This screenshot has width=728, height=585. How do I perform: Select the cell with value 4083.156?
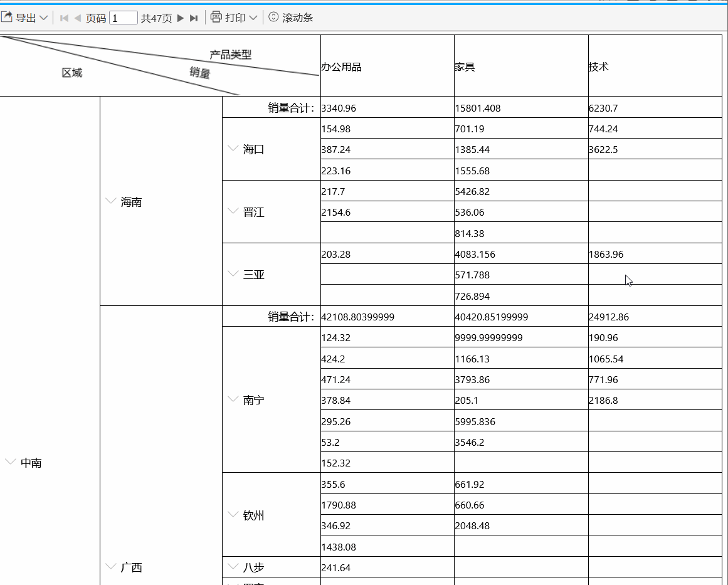[521, 254]
